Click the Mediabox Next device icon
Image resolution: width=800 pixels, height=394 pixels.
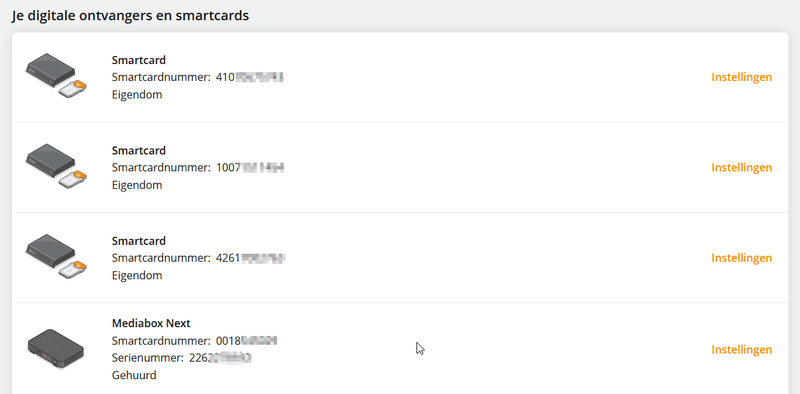click(56, 350)
